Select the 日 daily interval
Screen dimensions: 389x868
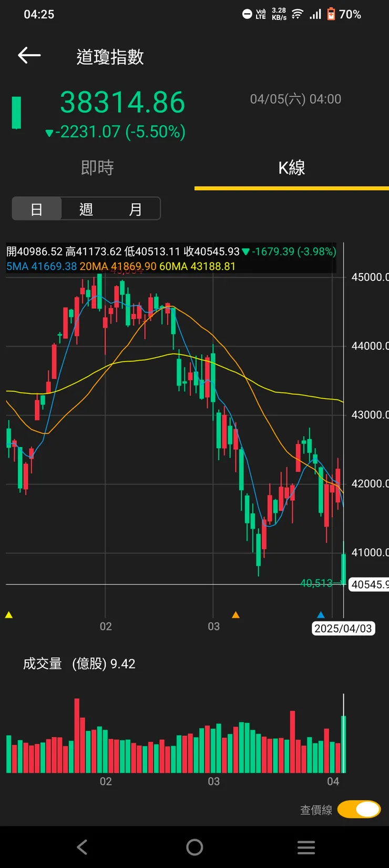[37, 209]
